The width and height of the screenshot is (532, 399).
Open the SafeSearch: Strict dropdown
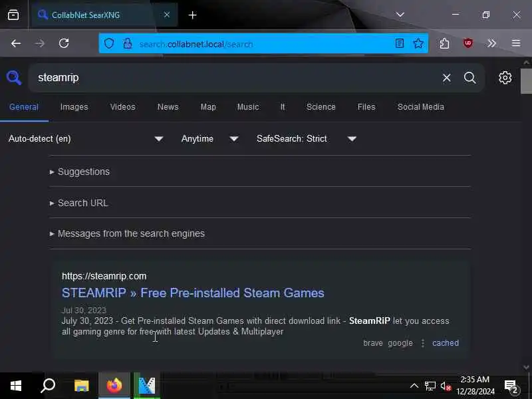[x=307, y=139]
